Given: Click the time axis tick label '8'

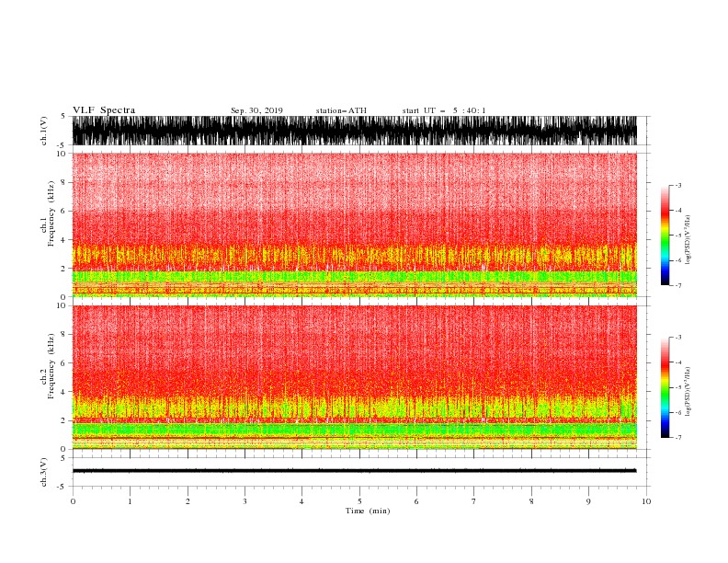Looking at the screenshot, I should (x=531, y=501).
